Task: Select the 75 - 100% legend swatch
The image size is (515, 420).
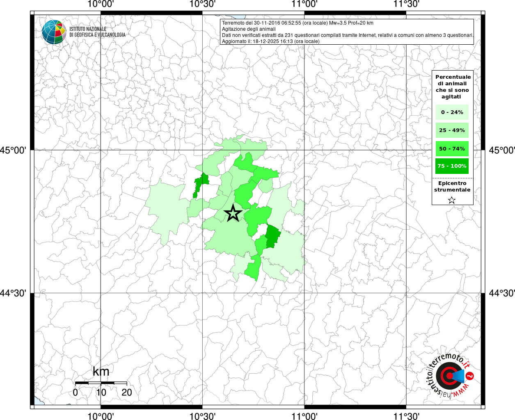Action: pyautogui.click(x=452, y=166)
